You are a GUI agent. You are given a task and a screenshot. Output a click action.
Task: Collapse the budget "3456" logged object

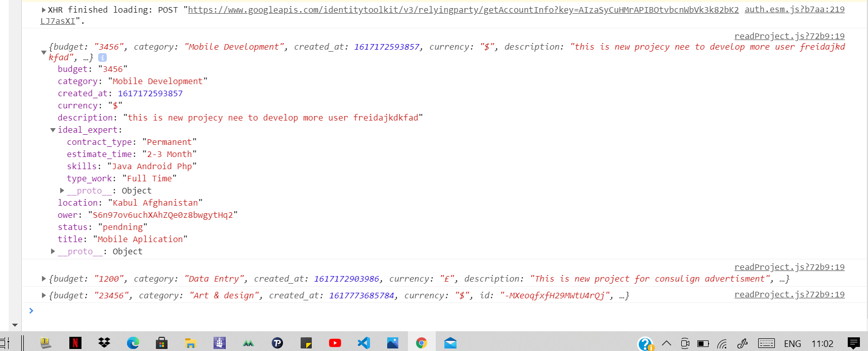pos(44,52)
